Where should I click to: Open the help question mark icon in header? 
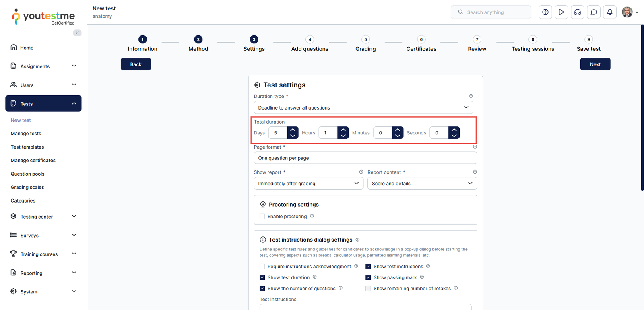point(545,12)
